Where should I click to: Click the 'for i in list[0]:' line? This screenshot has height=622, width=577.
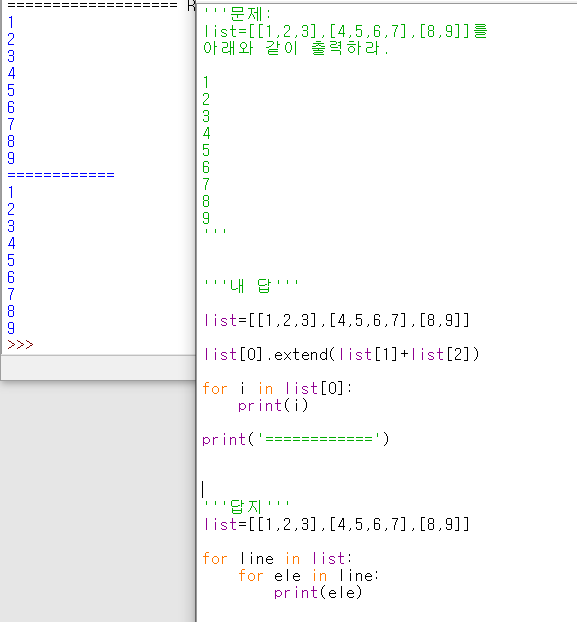(277, 388)
